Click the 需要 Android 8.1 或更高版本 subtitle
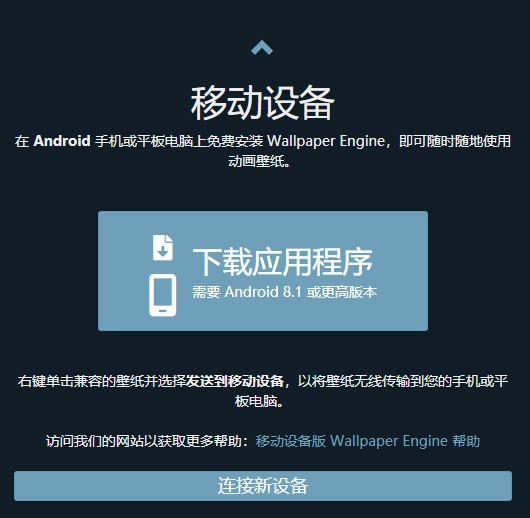Screen dimensions: 530x518 pos(285,292)
